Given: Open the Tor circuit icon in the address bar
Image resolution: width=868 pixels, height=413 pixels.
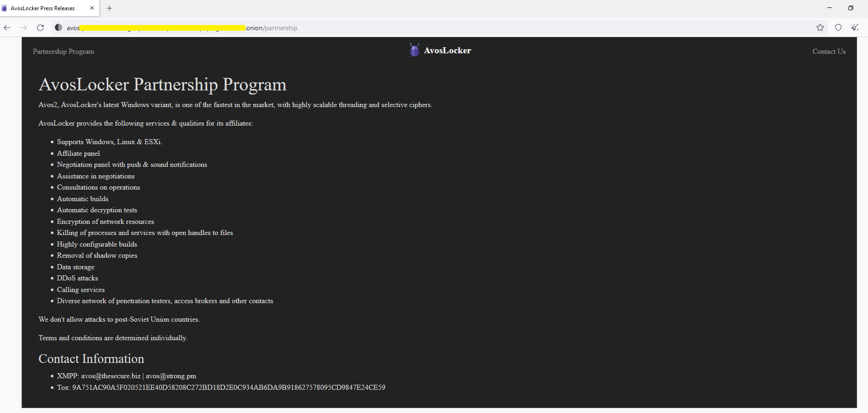Looking at the screenshot, I should pyautogui.click(x=58, y=28).
